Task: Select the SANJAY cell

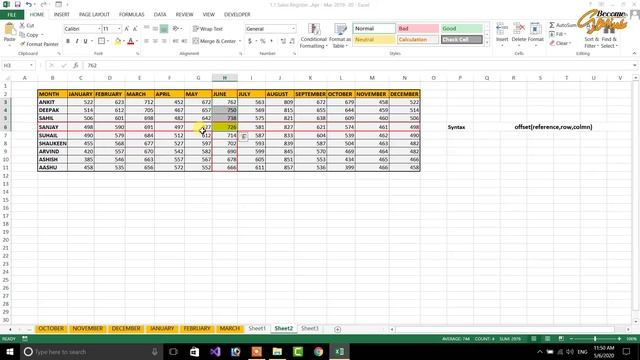Action: (52, 127)
